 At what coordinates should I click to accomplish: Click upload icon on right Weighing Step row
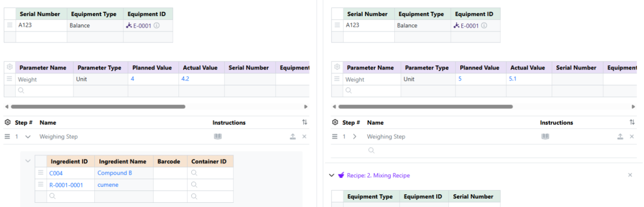click(620, 137)
